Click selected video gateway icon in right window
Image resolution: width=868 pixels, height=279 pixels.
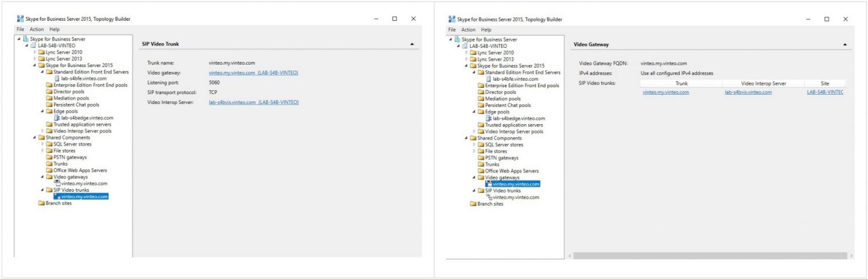489,184
